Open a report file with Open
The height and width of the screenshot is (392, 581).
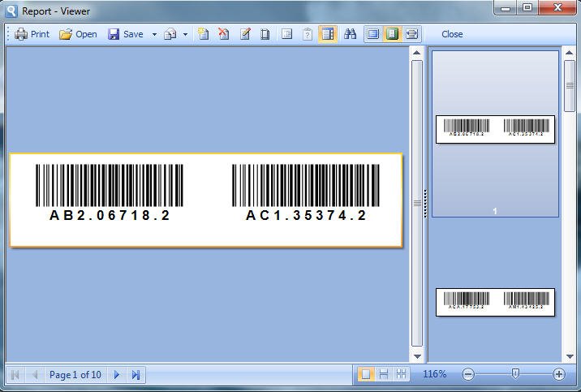click(x=78, y=34)
